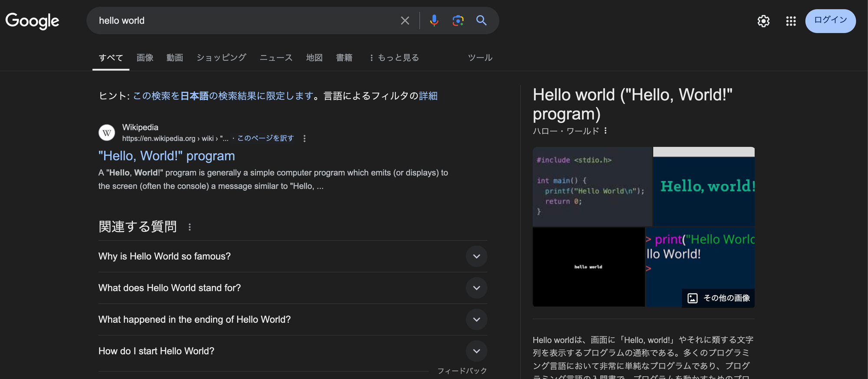Click the ツール button
The image size is (868, 379).
coord(480,58)
